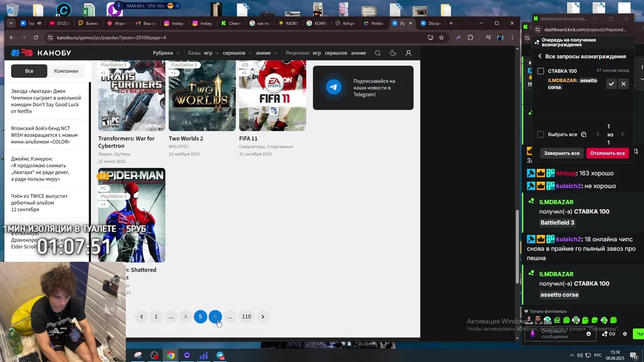Open the Telegram icon in the taskbar
Viewport: 644px width, 362px height.
coord(220,355)
